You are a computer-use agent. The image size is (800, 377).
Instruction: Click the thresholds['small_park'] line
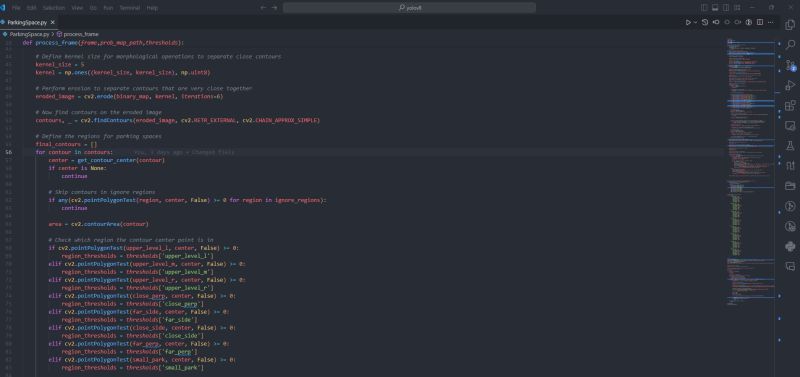pyautogui.click(x=133, y=367)
